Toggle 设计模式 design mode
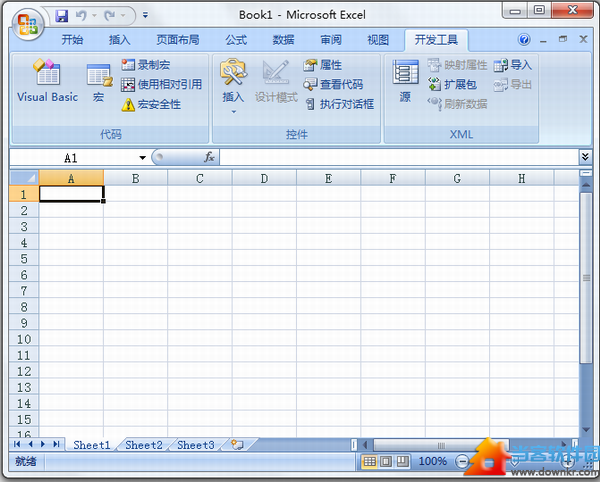 tap(276, 81)
